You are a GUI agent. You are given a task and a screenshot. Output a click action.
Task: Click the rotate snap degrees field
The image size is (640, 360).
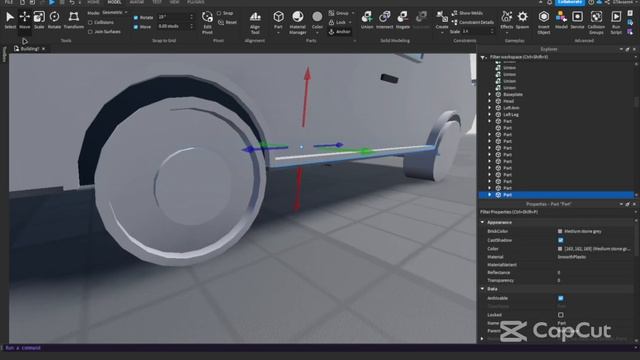pyautogui.click(x=176, y=17)
